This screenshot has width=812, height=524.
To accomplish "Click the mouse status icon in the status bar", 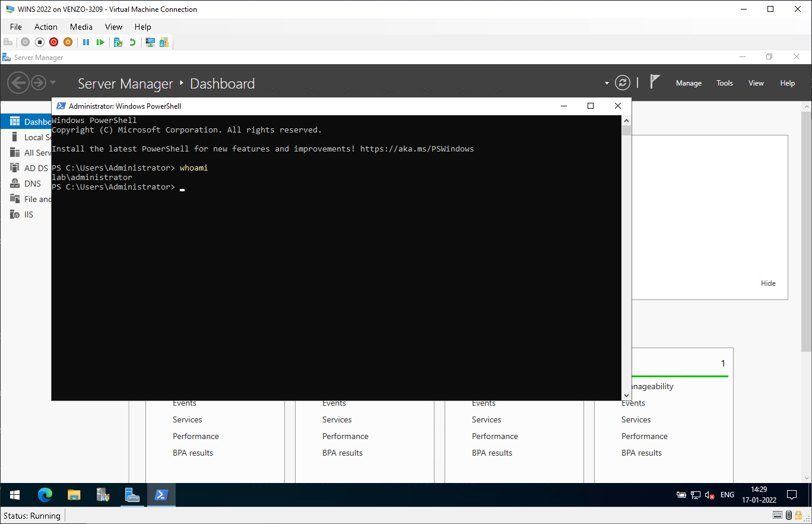I will tap(789, 516).
